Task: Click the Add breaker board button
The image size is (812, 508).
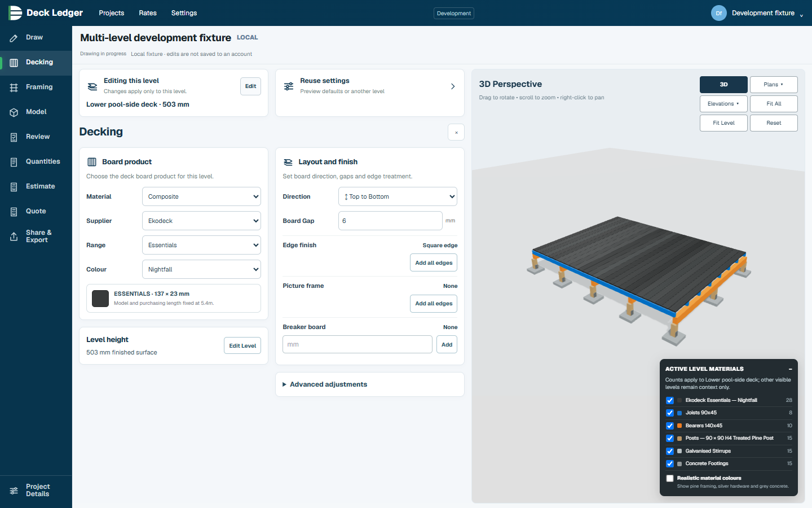Action: coord(447,344)
